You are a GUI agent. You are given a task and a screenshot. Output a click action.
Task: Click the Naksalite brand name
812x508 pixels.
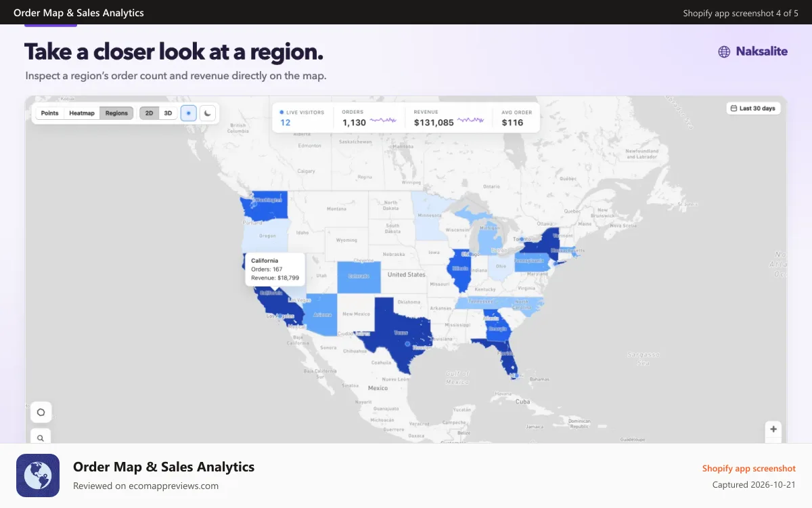tap(762, 51)
